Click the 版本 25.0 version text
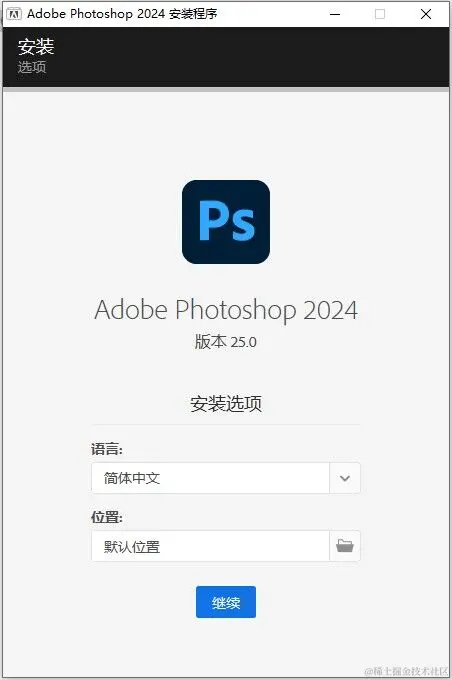Screen dimensions: 452x680 click(226, 342)
